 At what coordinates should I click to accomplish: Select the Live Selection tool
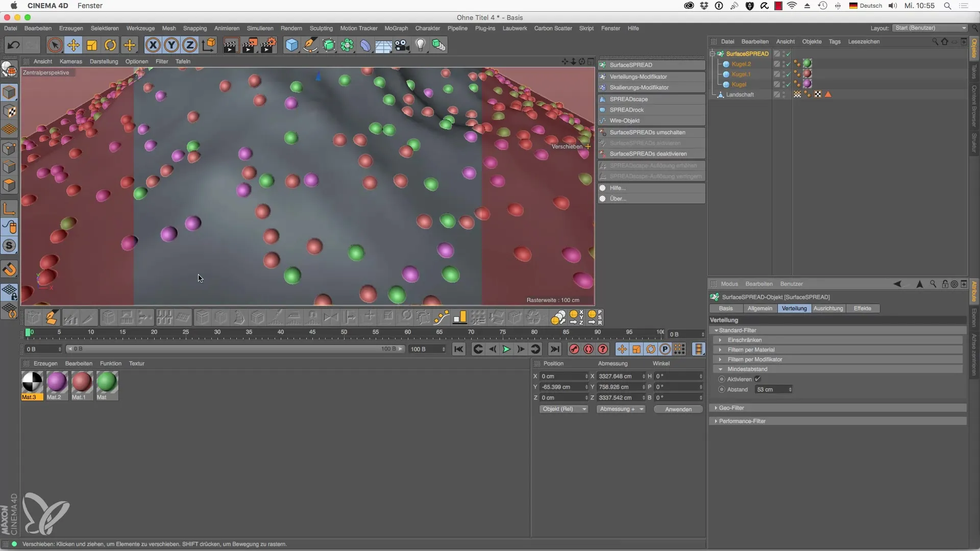(55, 45)
